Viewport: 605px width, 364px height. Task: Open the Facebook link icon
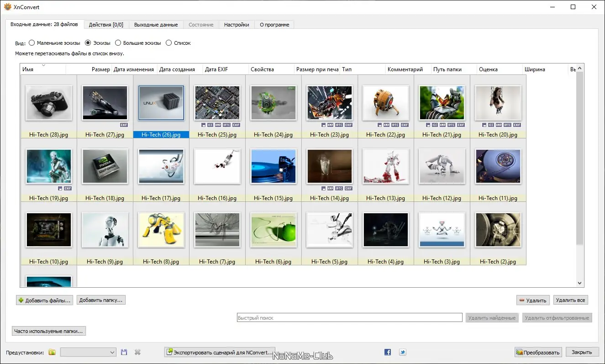point(388,352)
